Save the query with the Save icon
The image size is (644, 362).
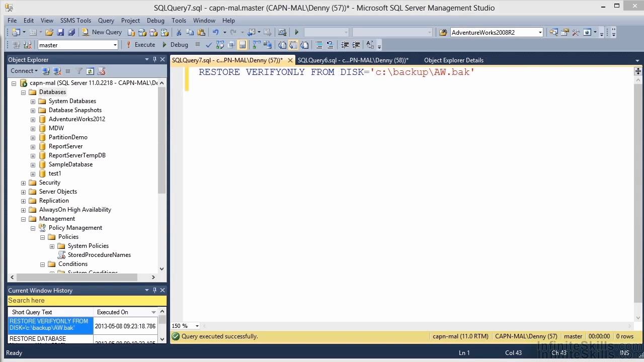[x=60, y=32]
